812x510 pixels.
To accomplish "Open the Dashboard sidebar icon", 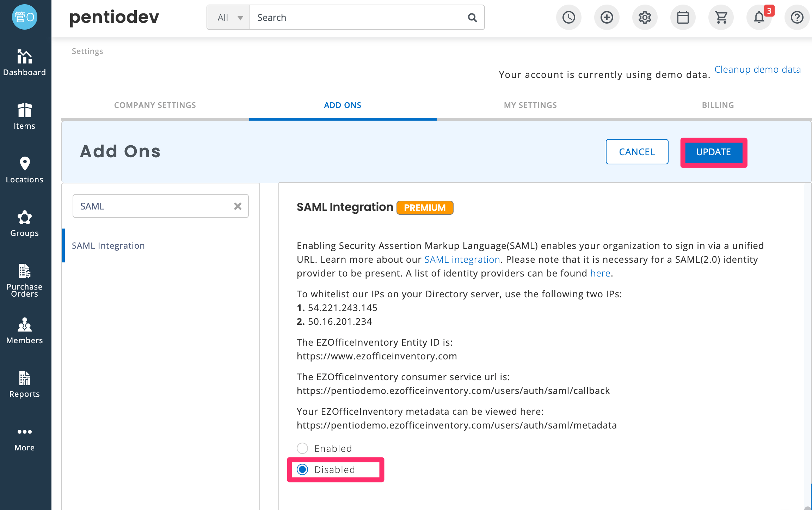I will (x=25, y=63).
